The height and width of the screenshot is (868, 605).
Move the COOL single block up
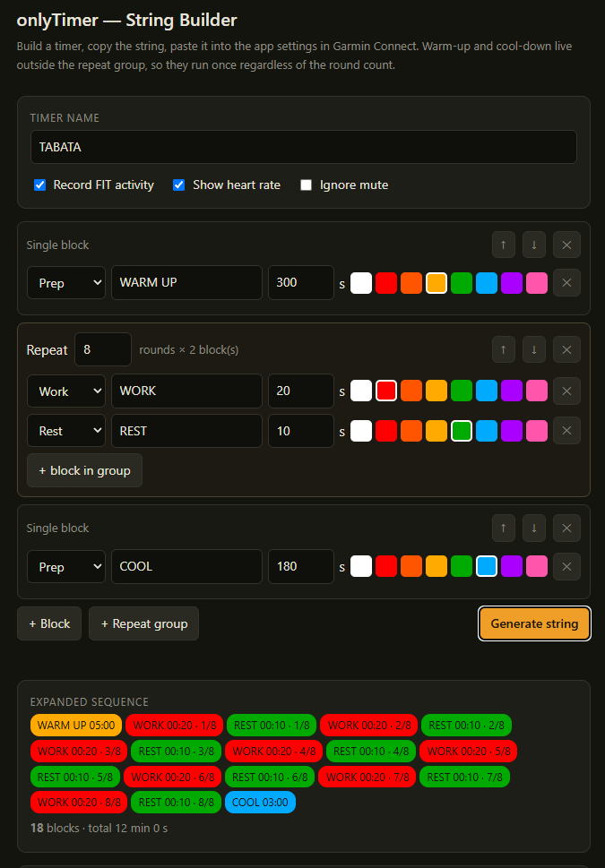point(504,529)
